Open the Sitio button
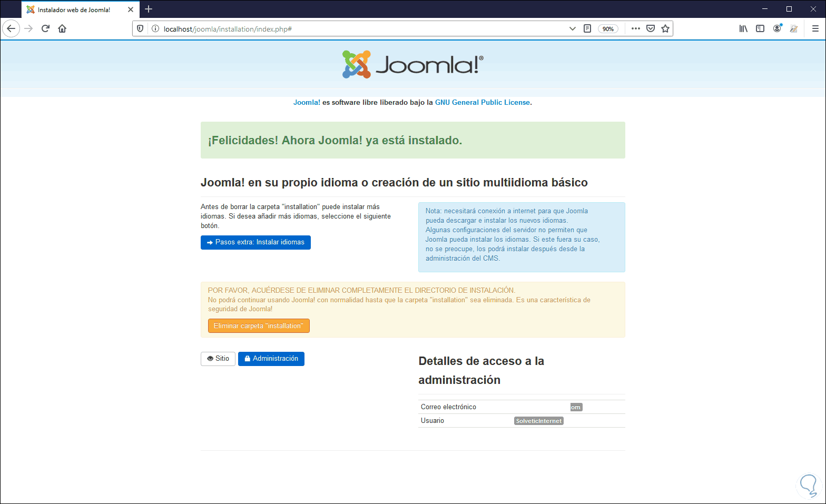This screenshot has height=504, width=826. tap(218, 359)
